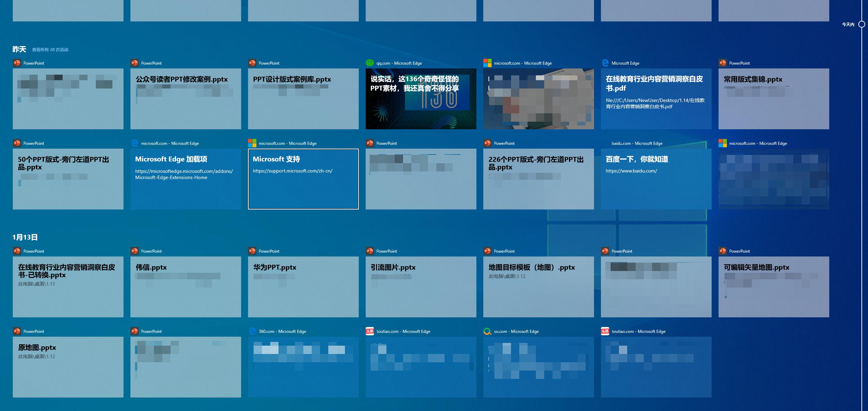Click the Edge icon on the 360.com card
The width and height of the screenshot is (868, 411).
pos(252,331)
